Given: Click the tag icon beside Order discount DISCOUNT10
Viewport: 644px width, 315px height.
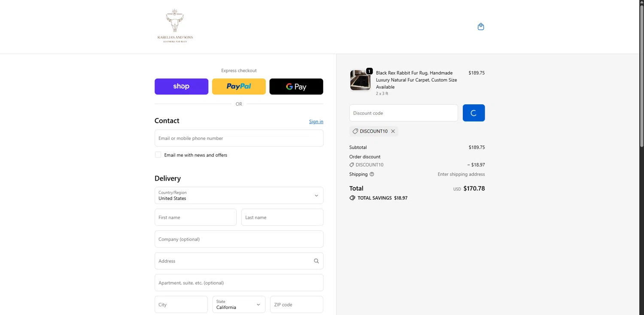Looking at the screenshot, I should [352, 165].
